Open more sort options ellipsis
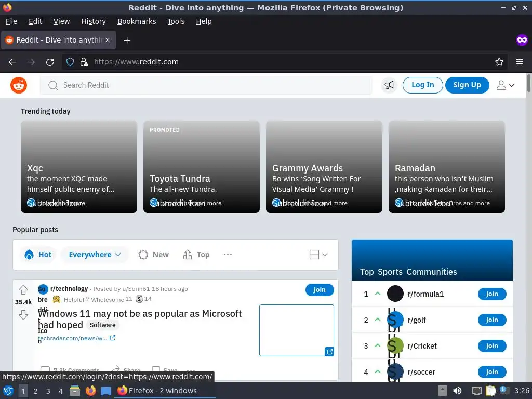Image resolution: width=532 pixels, height=399 pixels. 228,254
